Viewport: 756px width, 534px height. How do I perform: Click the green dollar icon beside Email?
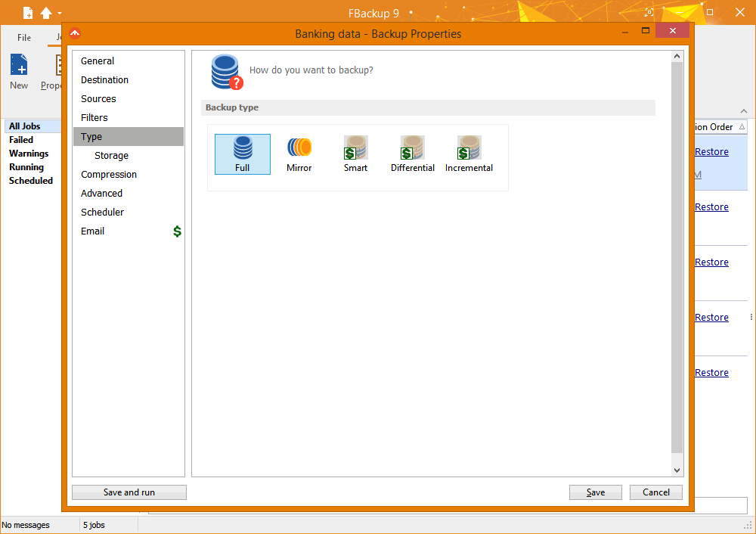coord(178,231)
